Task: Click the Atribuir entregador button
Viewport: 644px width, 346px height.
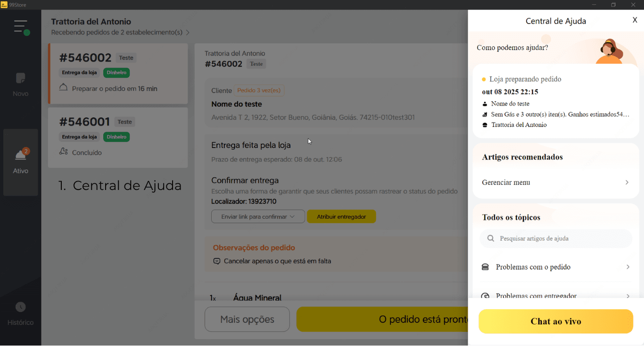Action: (341, 217)
